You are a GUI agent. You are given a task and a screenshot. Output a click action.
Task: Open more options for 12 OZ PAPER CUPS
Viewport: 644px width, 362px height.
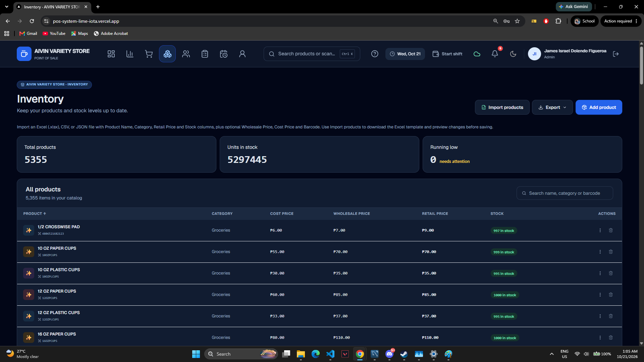tap(600, 295)
